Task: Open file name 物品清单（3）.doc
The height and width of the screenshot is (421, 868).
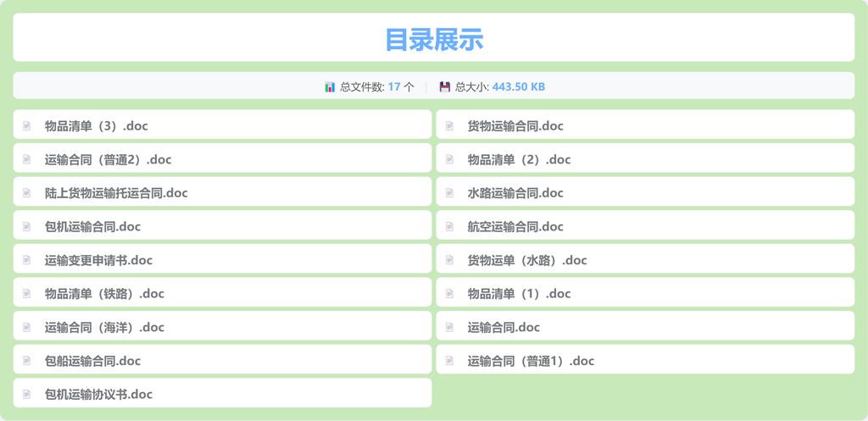Action: click(97, 126)
